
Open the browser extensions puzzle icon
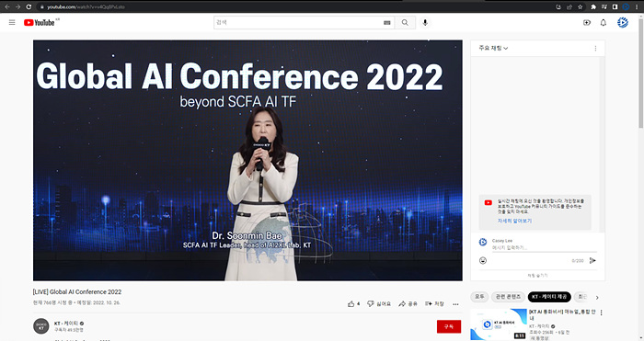(593, 6)
